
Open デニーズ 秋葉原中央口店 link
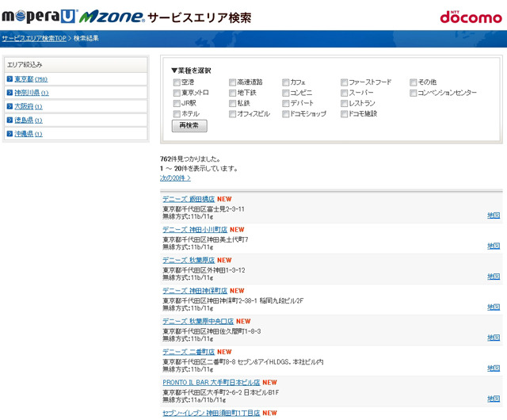pyautogui.click(x=198, y=321)
